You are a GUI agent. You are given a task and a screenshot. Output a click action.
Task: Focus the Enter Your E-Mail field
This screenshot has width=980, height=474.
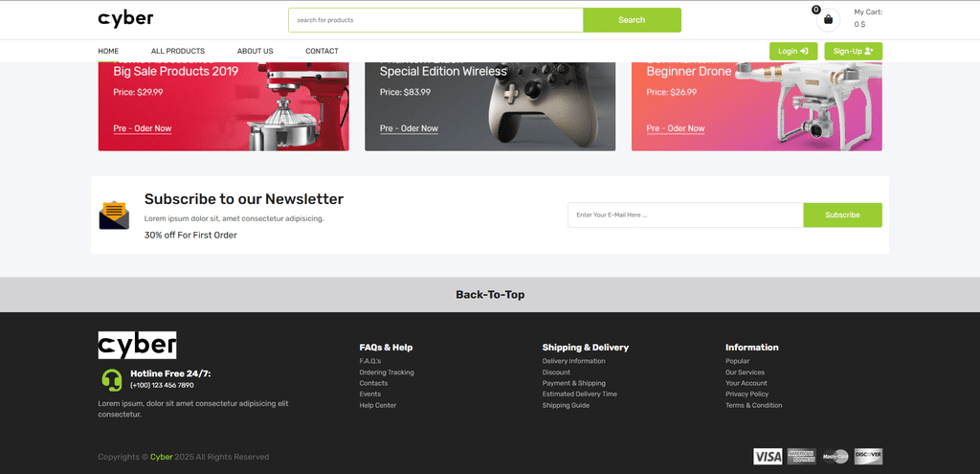click(685, 215)
